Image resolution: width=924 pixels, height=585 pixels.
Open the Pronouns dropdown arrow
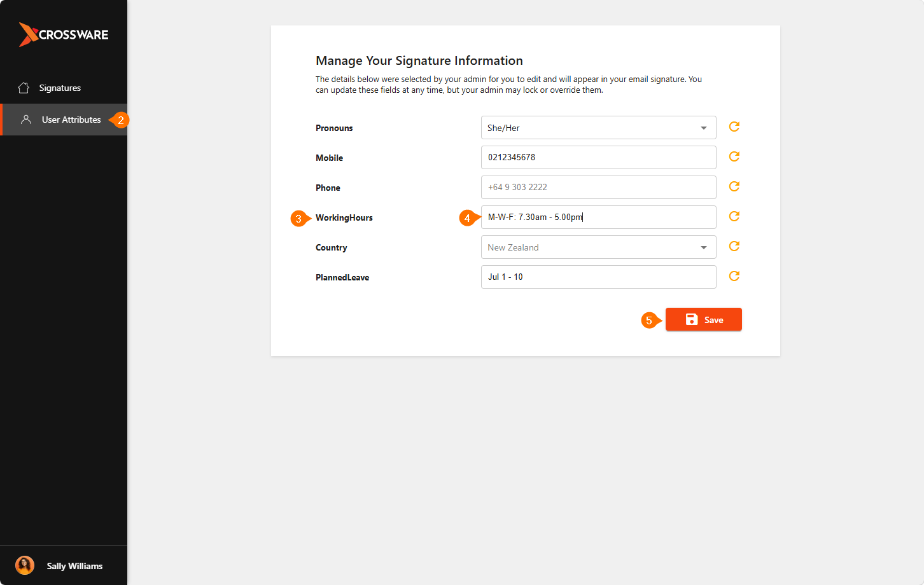pyautogui.click(x=703, y=128)
